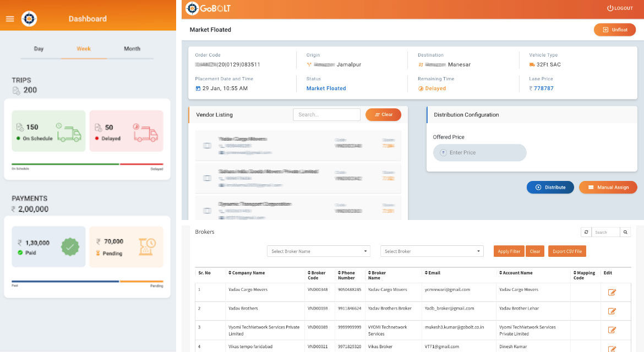Open the 1,30,000 Paid payments card

coord(48,246)
